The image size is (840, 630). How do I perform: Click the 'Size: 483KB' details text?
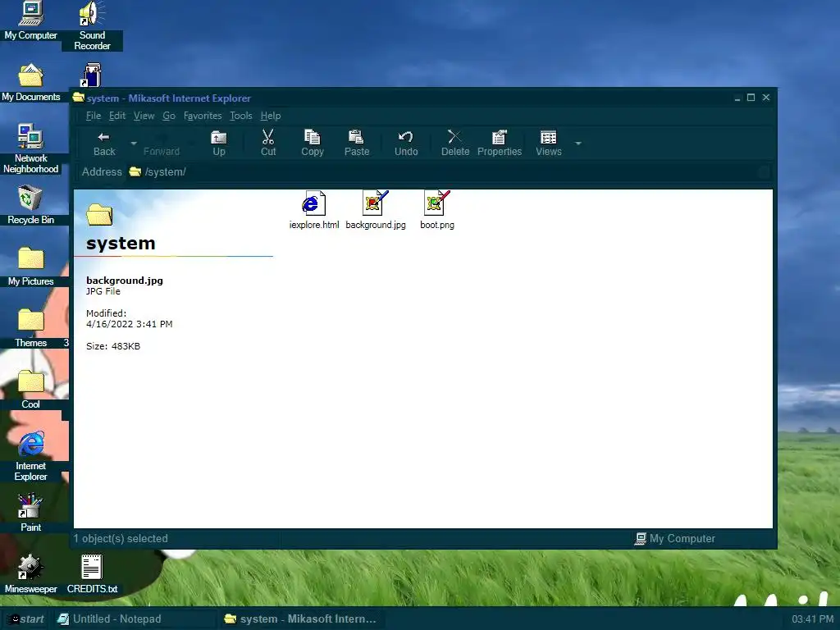coord(113,347)
